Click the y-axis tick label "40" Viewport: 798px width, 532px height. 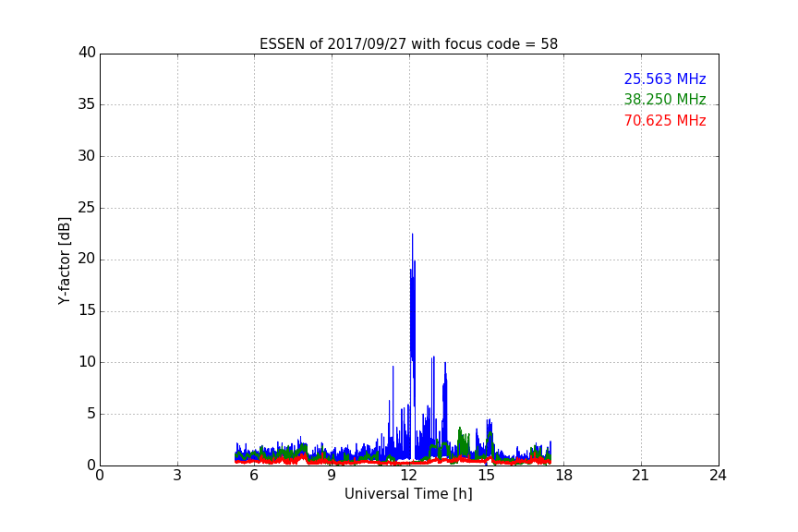pyautogui.click(x=87, y=53)
